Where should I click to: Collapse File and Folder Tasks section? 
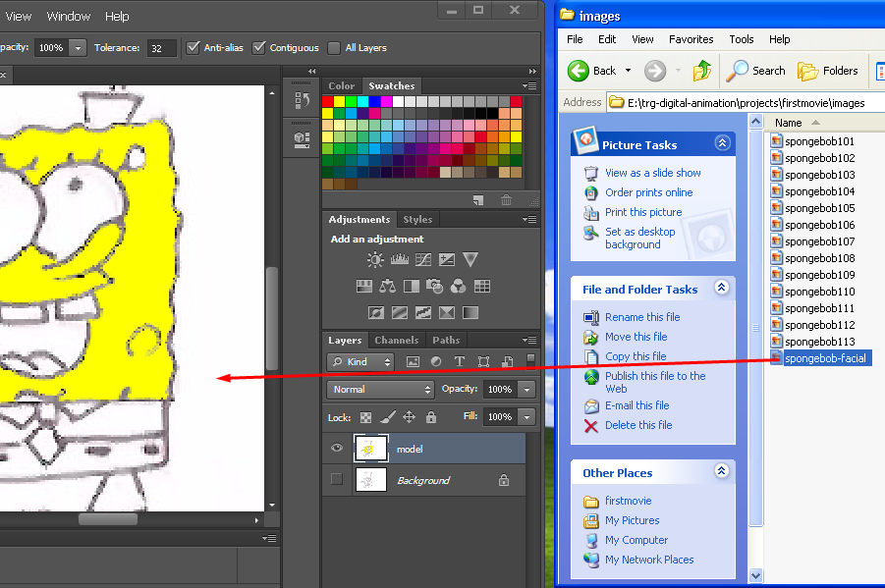(721, 288)
